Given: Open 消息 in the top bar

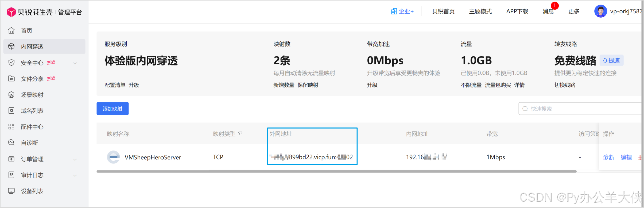Looking at the screenshot, I should pos(548,11).
